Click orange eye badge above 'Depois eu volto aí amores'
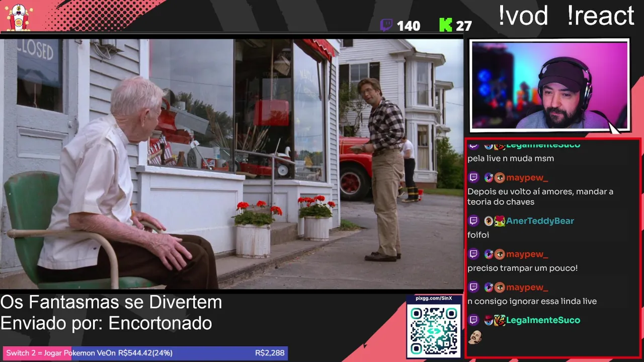The width and height of the screenshot is (644, 362). click(499, 177)
